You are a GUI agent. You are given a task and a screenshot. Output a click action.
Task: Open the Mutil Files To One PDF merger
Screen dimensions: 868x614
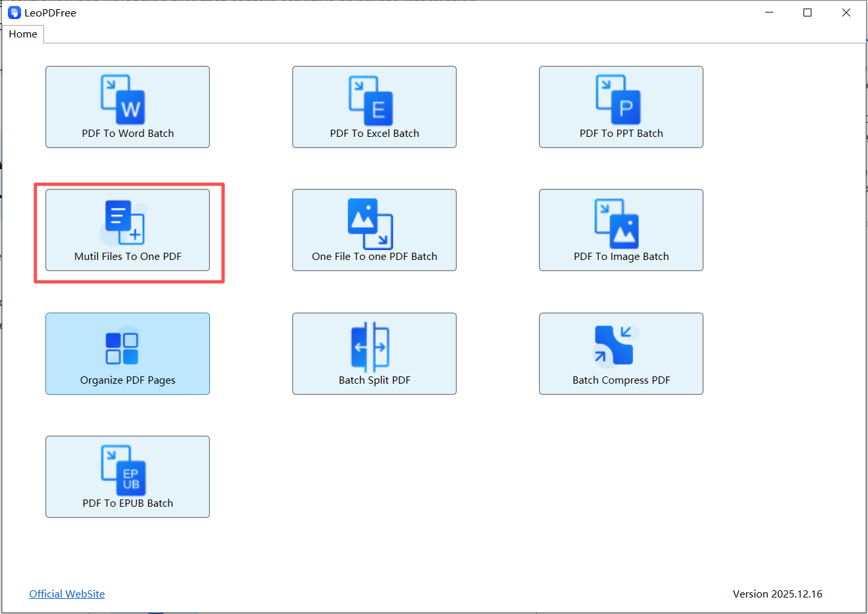pos(127,230)
